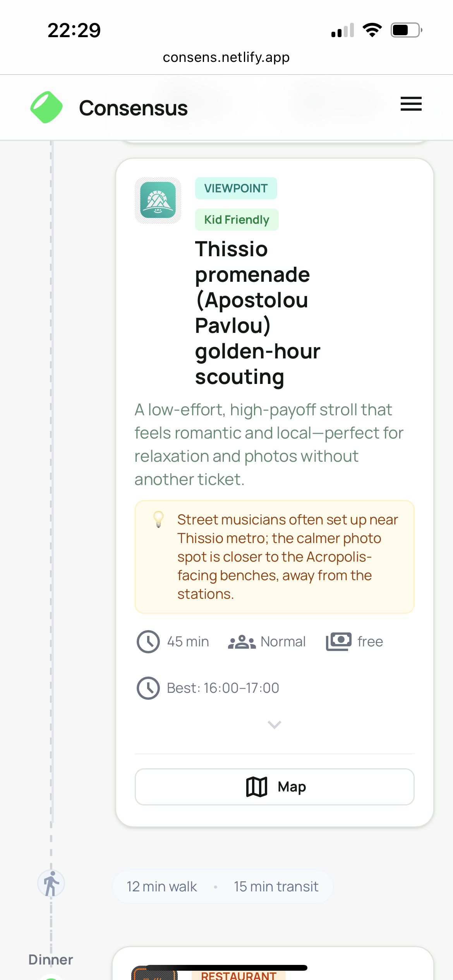Click the clock icon beside Best time
Screen dimensions: 453x980
pos(148,688)
